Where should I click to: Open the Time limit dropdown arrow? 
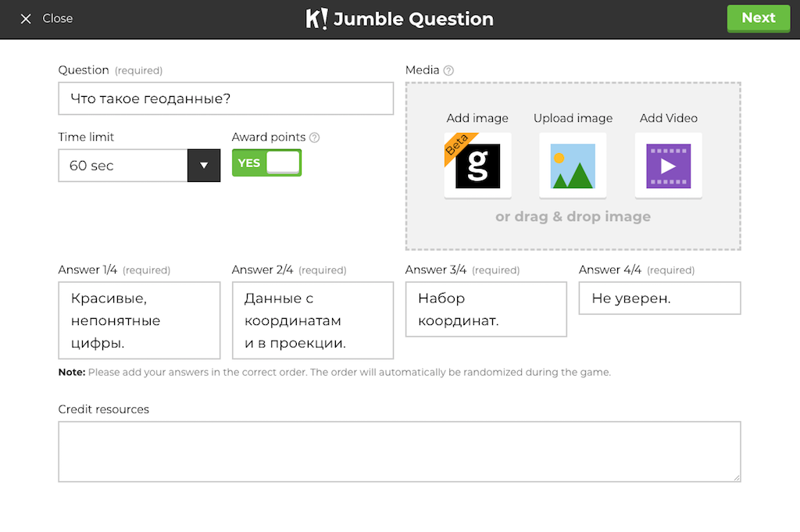click(204, 166)
